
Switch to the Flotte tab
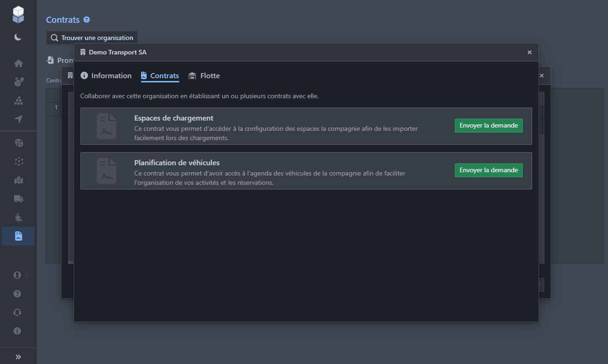(x=204, y=76)
